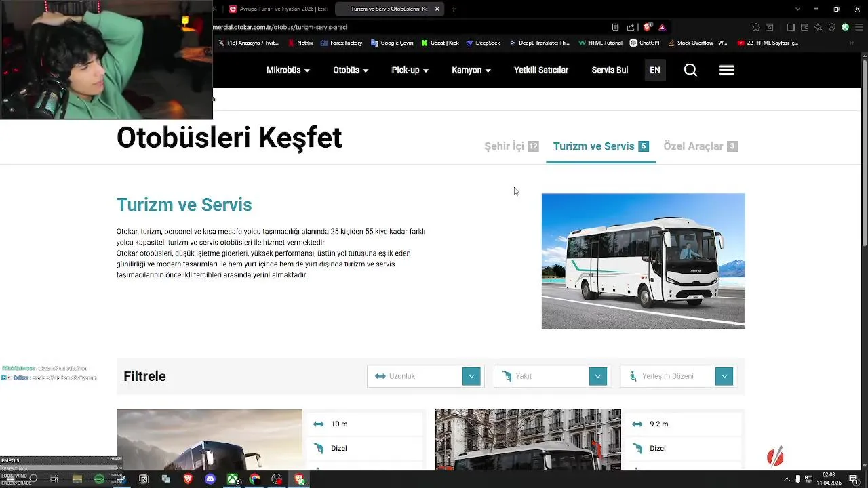868x488 pixels.
Task: Open the Yerleşim Düzeni filter dropdown
Action: pyautogui.click(x=678, y=376)
